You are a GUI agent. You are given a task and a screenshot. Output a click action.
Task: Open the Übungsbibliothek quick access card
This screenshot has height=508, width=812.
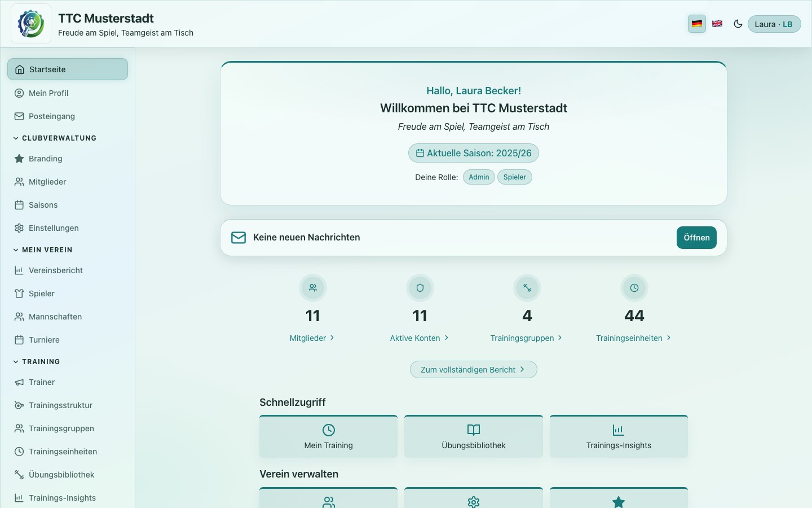(x=474, y=436)
